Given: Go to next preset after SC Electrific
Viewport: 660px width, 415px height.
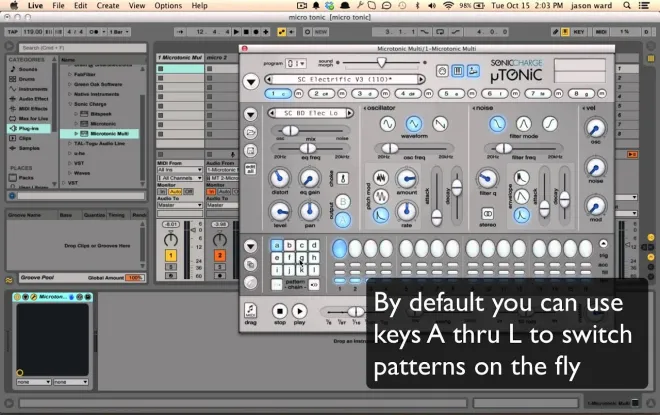Looking at the screenshot, I should (420, 79).
